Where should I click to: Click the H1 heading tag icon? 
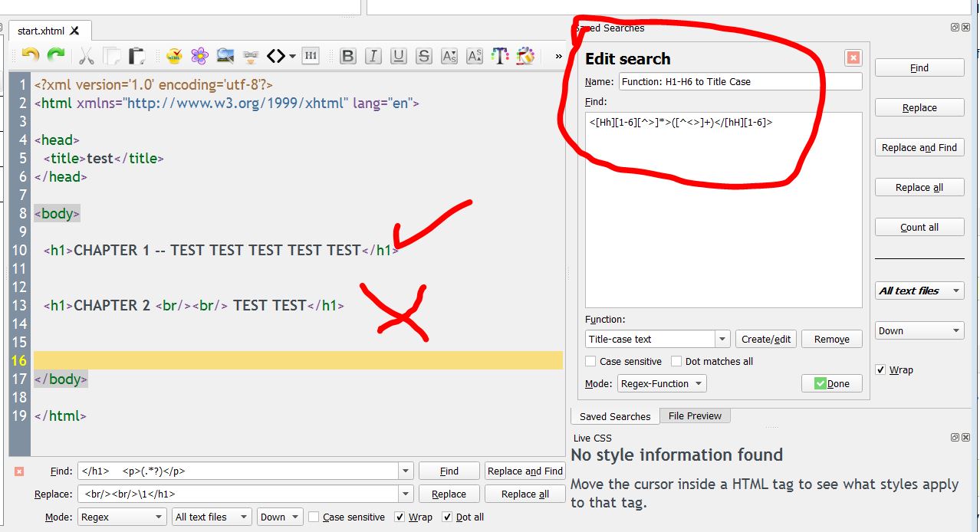tap(311, 55)
